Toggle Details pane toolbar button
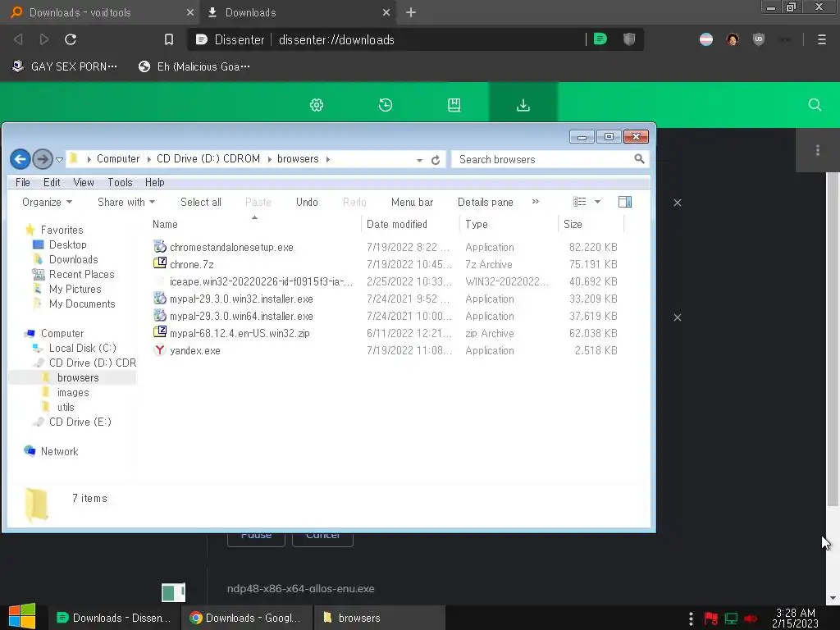840x630 pixels. click(486, 202)
